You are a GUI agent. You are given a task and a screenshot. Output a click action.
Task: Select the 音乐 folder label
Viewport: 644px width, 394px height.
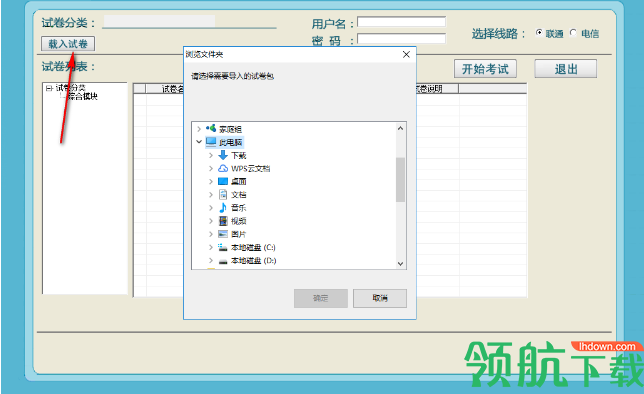pos(239,208)
